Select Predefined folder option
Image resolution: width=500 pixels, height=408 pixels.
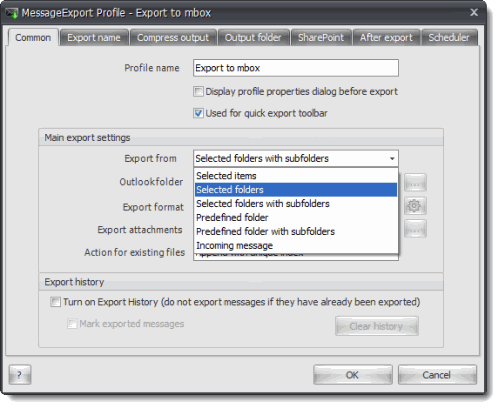tap(296, 218)
